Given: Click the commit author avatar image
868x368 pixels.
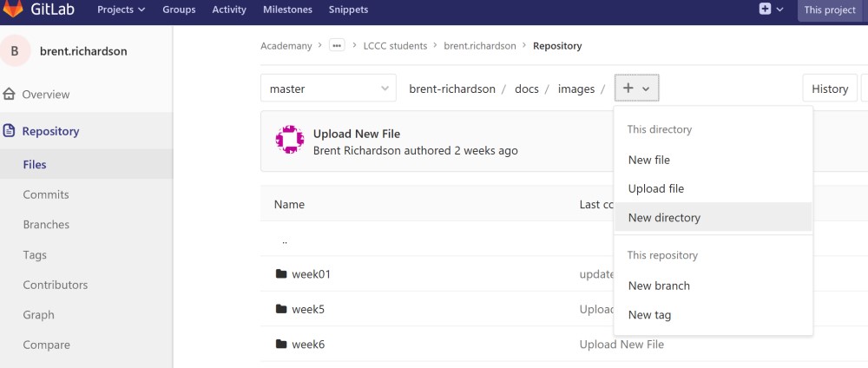Looking at the screenshot, I should 289,140.
